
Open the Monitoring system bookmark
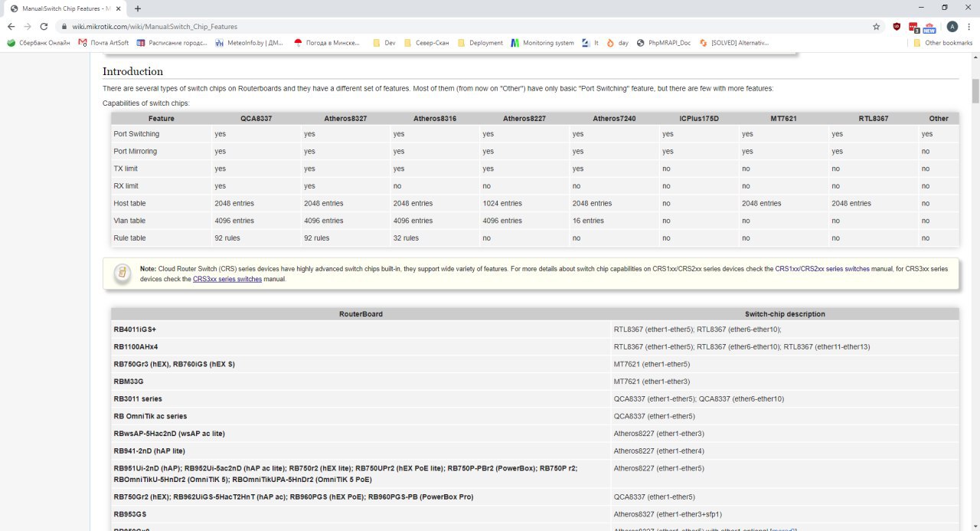point(542,43)
